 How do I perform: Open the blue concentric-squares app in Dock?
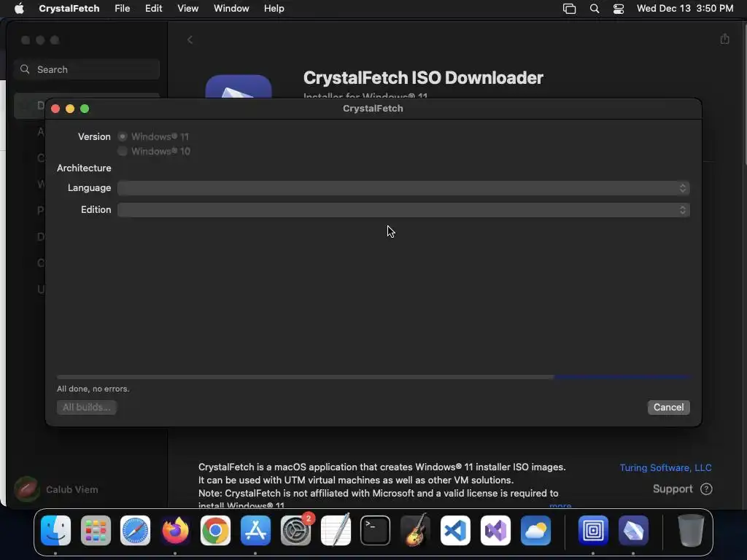pos(593,530)
